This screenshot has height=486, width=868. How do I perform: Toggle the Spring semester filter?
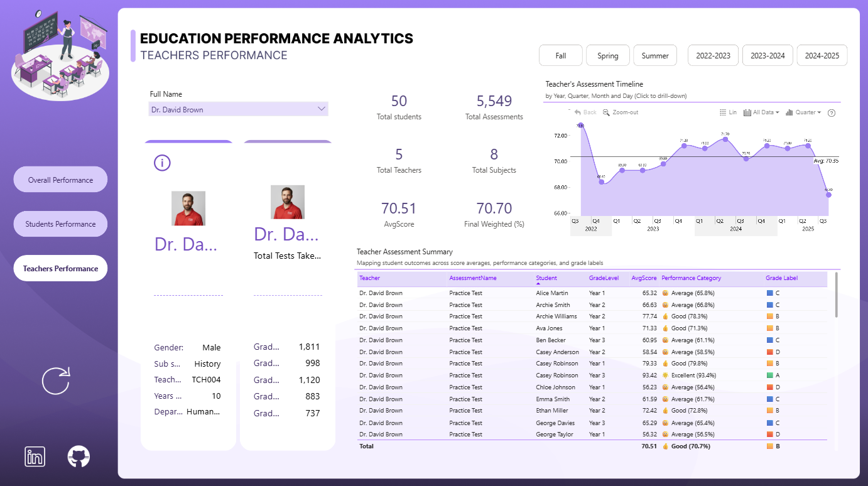click(608, 55)
